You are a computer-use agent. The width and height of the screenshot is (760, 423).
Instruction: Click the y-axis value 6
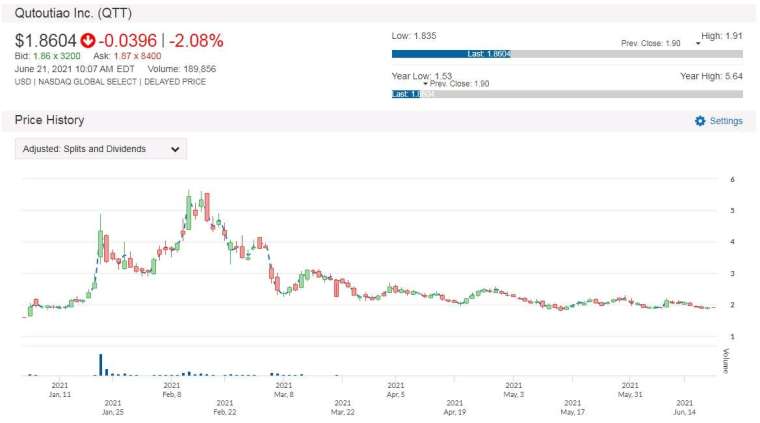click(x=732, y=179)
